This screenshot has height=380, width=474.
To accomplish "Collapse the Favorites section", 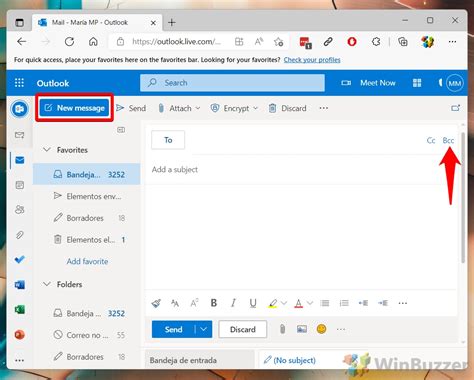I will tap(47, 150).
